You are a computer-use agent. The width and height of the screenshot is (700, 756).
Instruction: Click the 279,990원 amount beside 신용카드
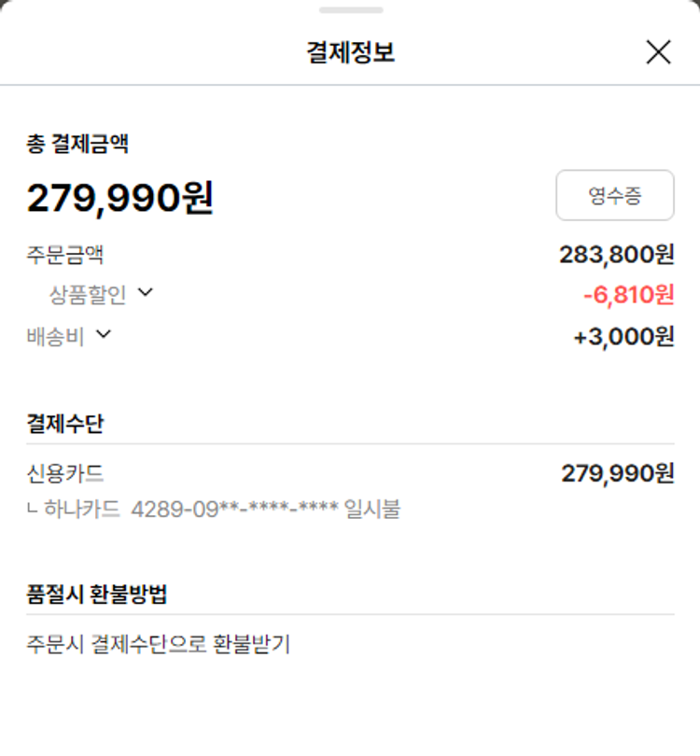point(617,474)
